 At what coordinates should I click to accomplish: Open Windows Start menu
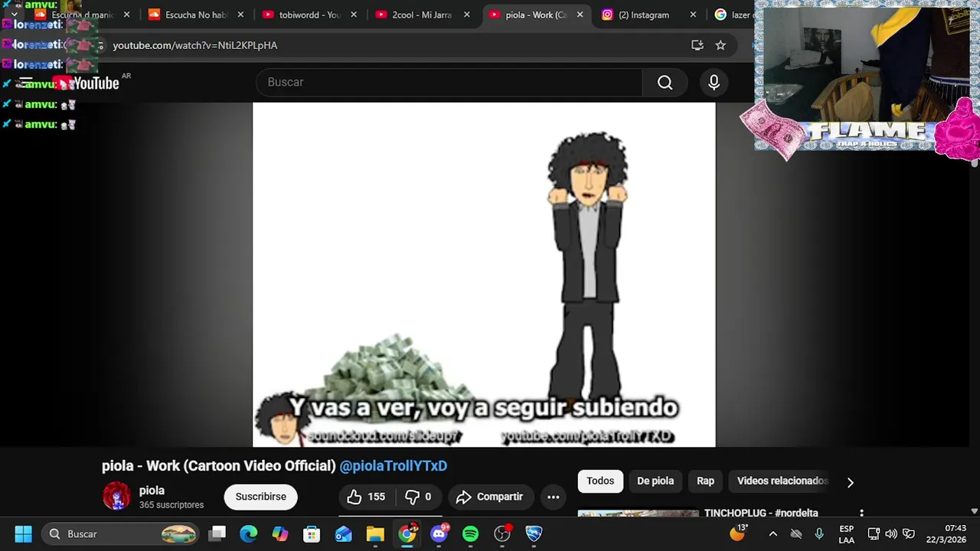coord(23,533)
